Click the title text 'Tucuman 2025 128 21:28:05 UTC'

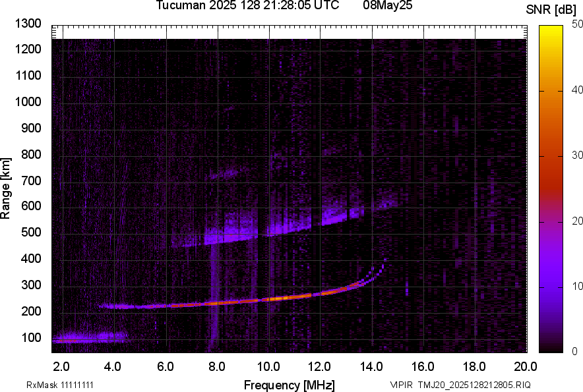(247, 5)
